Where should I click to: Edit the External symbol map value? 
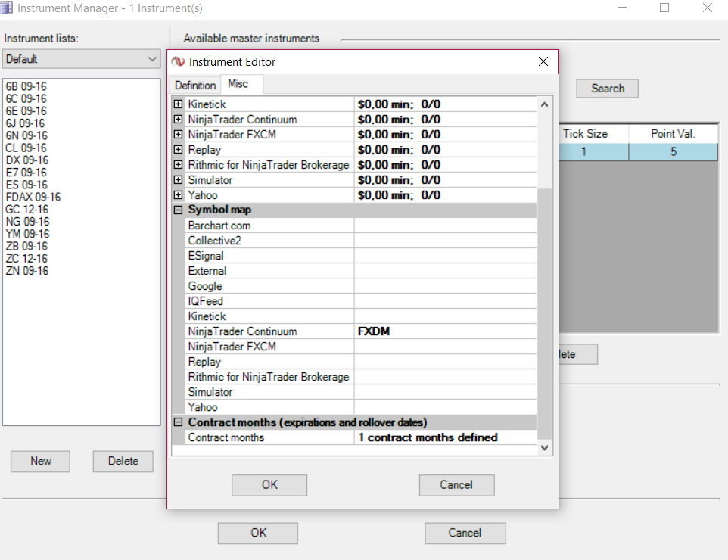click(x=445, y=271)
